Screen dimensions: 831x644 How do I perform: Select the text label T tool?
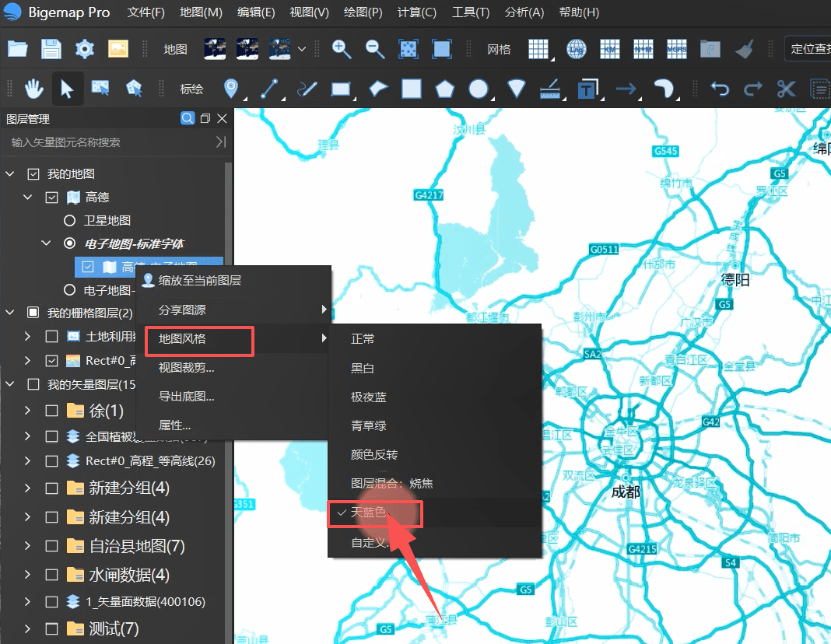[x=587, y=89]
